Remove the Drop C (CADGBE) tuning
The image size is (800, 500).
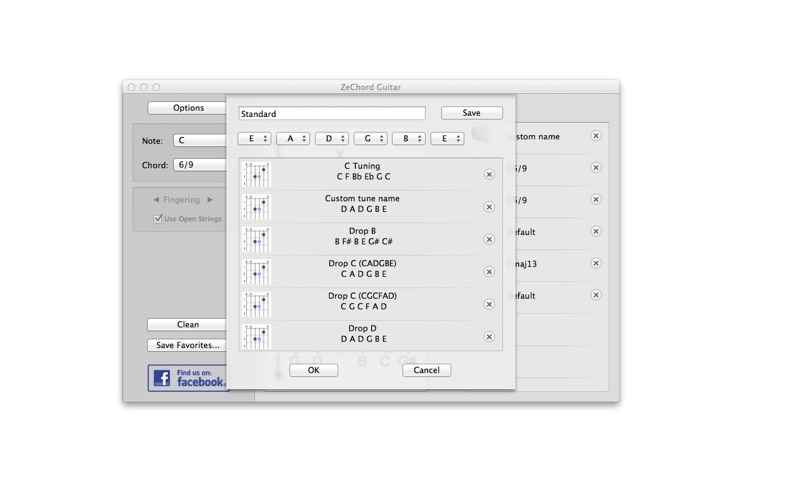489,272
